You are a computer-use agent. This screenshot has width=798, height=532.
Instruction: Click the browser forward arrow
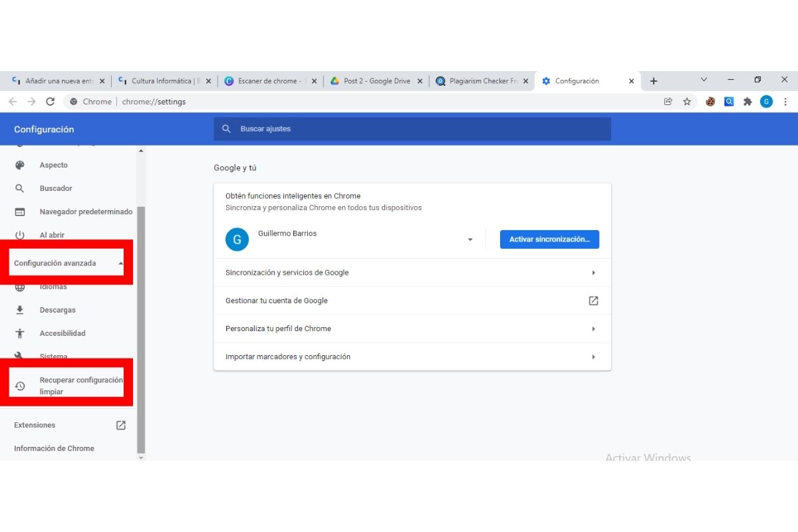click(31, 102)
